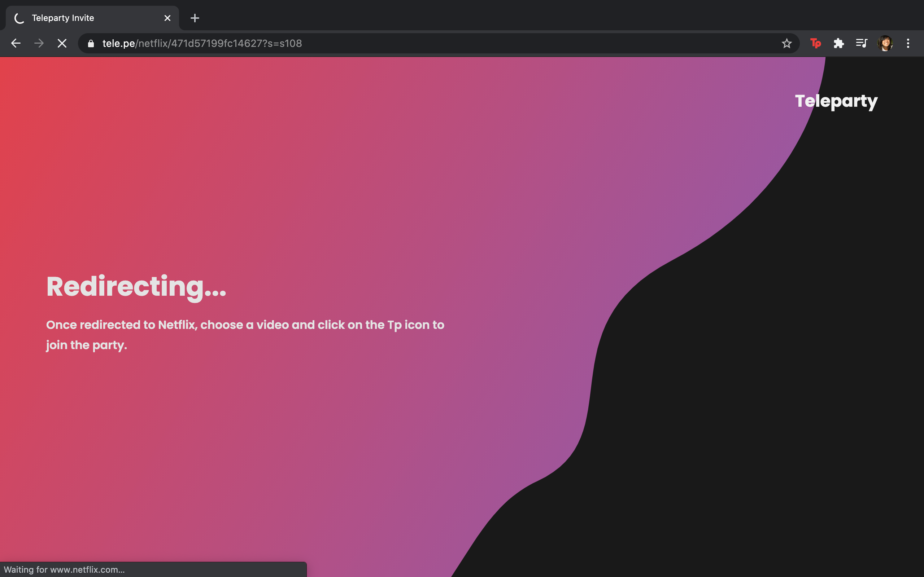Click the Teleparty Tp extension icon
This screenshot has height=577, width=924.
[x=815, y=44]
